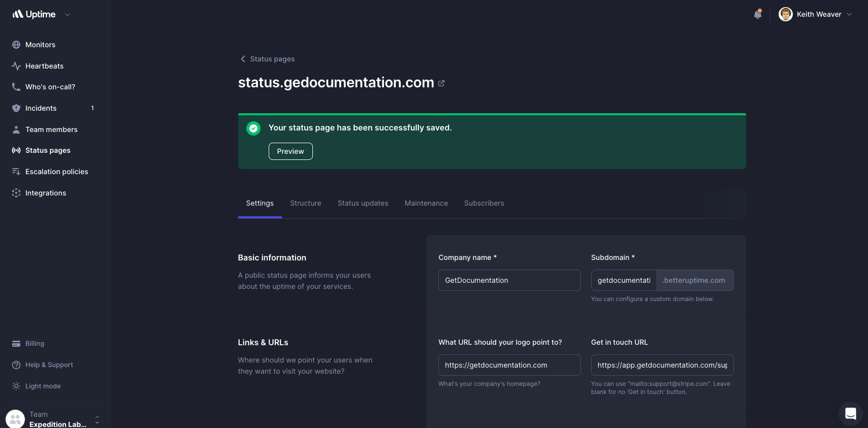Screen dimensions: 868x428
Task: Click the Heartbeats pulse icon
Action: 16,66
